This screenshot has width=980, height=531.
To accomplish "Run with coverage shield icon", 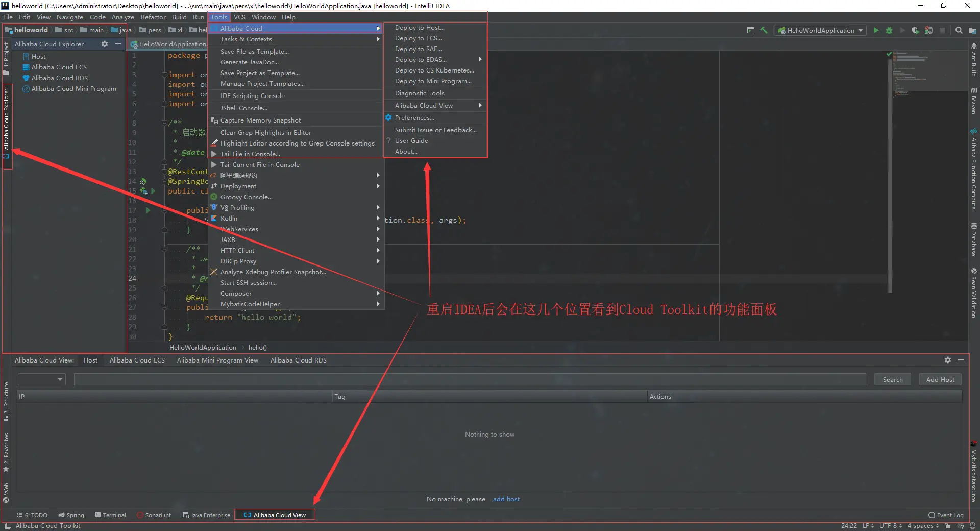I will coord(916,30).
